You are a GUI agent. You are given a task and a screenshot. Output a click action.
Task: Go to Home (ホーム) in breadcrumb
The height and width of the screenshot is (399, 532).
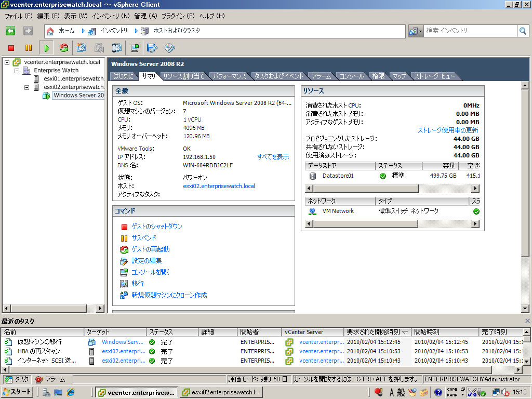66,31
